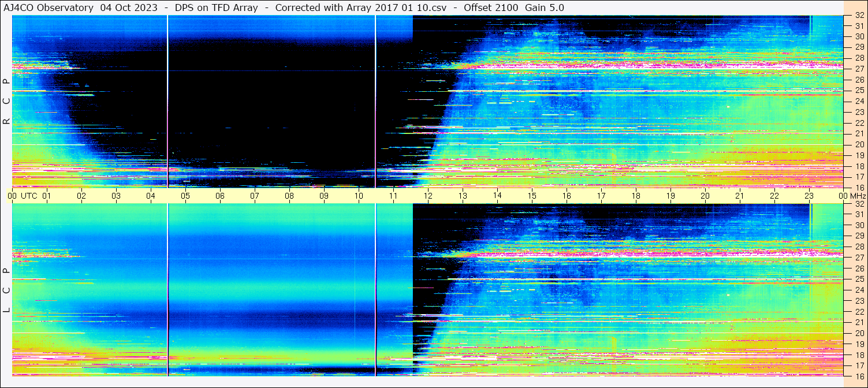Click the 12 hour mark on the UTC axis
This screenshot has width=868, height=388.
[428, 196]
